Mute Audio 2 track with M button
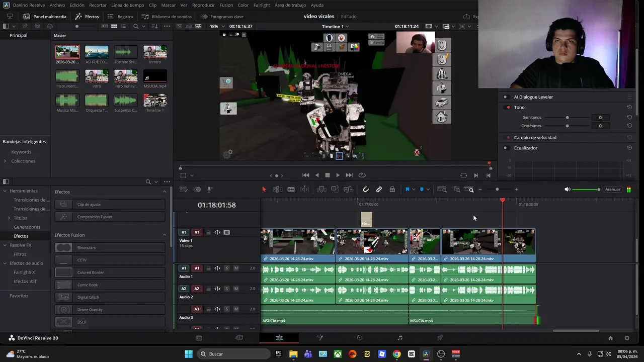Screen dimensions: 644x362 coord(236,289)
